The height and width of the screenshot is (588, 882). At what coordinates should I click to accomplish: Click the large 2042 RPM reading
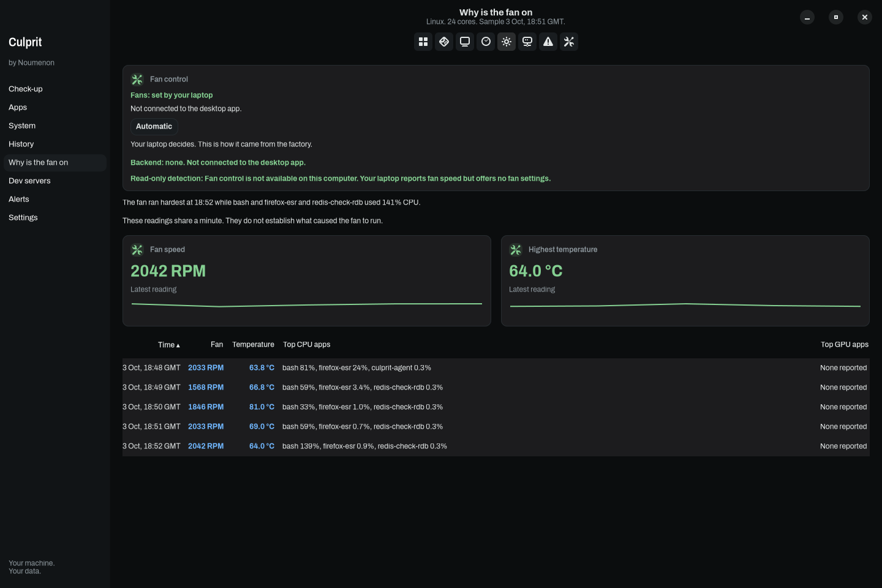point(168,271)
